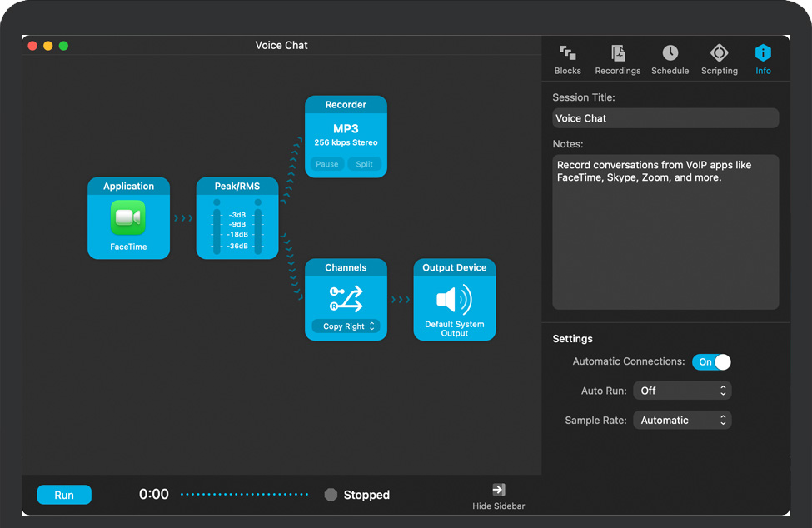Click the FaceTime application icon

[x=128, y=218]
